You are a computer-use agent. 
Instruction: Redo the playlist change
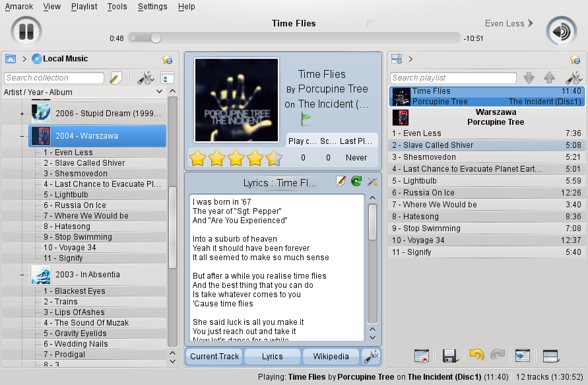[x=498, y=355]
